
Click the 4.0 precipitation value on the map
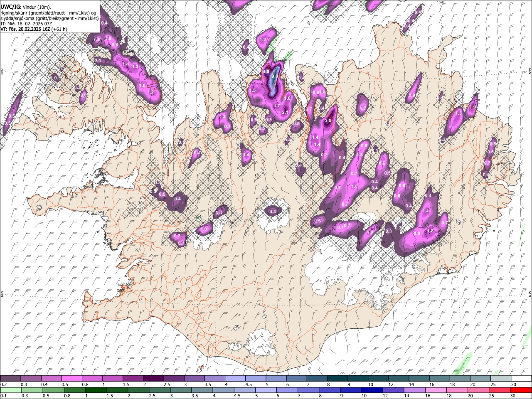[266, 71]
